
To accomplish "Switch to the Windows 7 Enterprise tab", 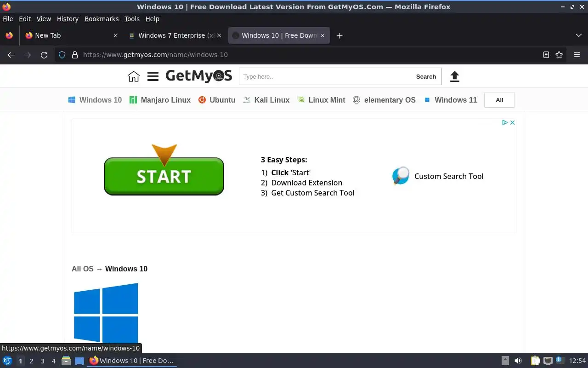I will [x=175, y=35].
